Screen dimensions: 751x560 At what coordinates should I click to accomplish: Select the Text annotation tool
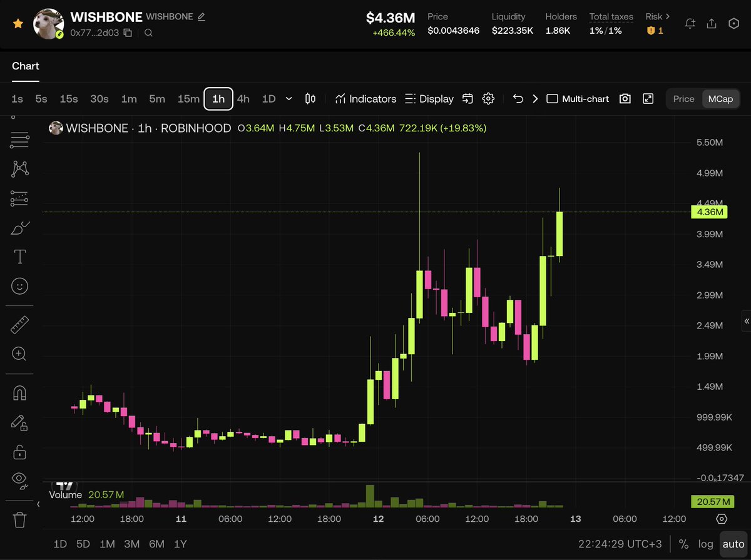tap(20, 257)
